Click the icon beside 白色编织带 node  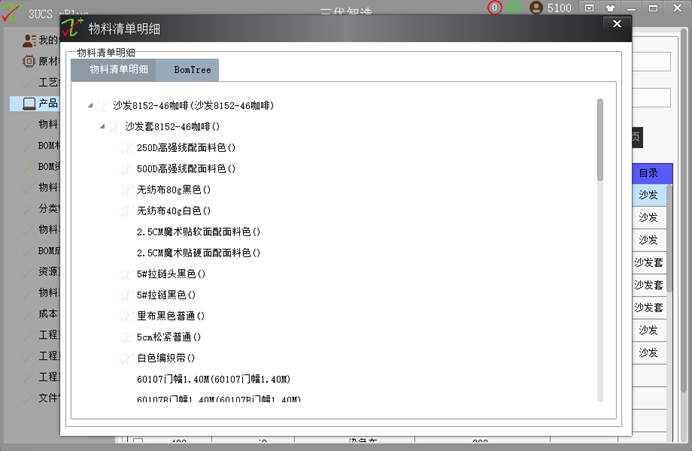[127, 358]
